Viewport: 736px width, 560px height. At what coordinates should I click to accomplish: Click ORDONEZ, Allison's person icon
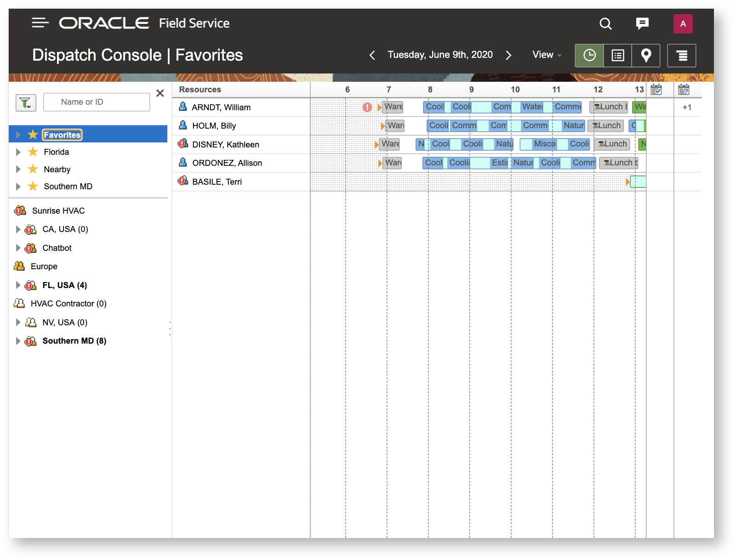[x=183, y=162]
